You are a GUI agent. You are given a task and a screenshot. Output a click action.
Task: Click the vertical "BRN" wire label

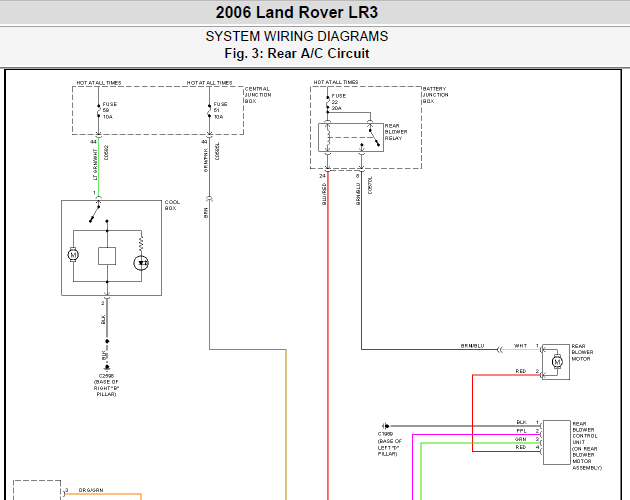[x=206, y=213]
